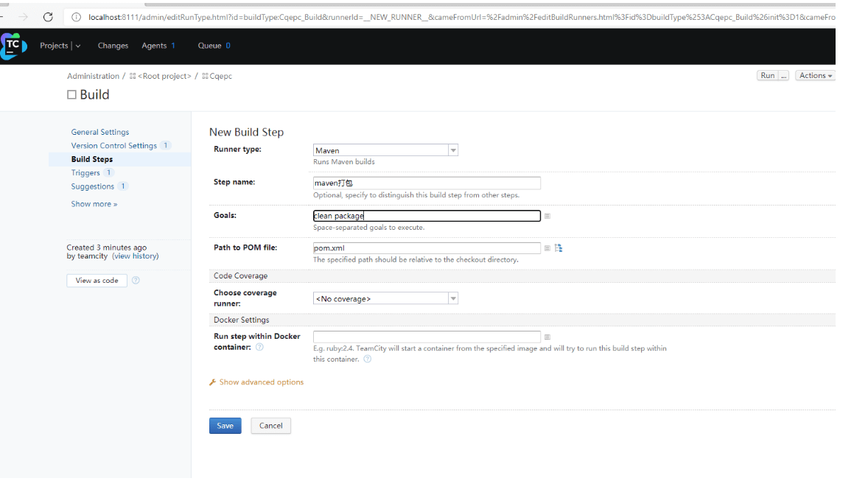Click the parameter icon next to Goals field

[547, 217]
